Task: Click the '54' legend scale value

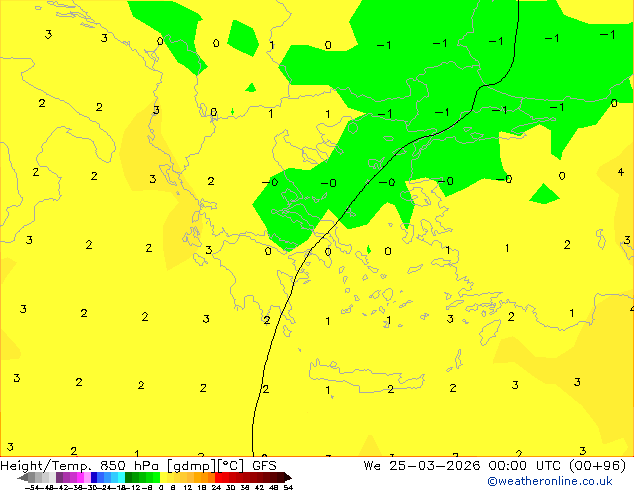Action: [x=288, y=487]
